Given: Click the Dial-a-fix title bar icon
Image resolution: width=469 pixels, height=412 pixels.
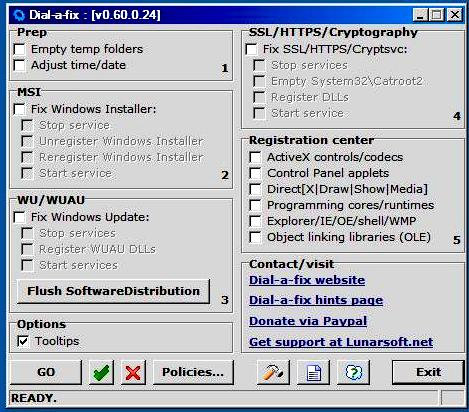Looking at the screenshot, I should [19, 15].
